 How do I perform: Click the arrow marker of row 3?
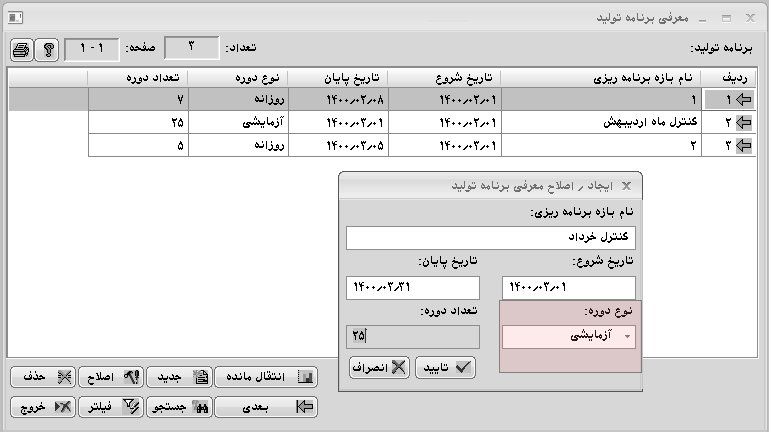742,146
